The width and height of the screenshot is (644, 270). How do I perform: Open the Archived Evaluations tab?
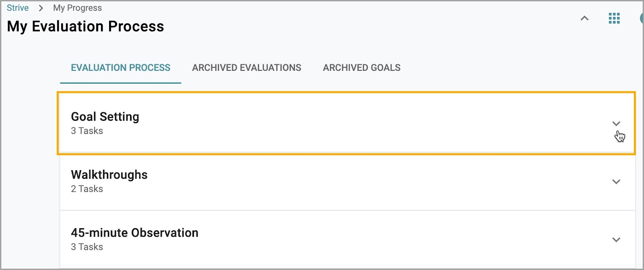246,68
